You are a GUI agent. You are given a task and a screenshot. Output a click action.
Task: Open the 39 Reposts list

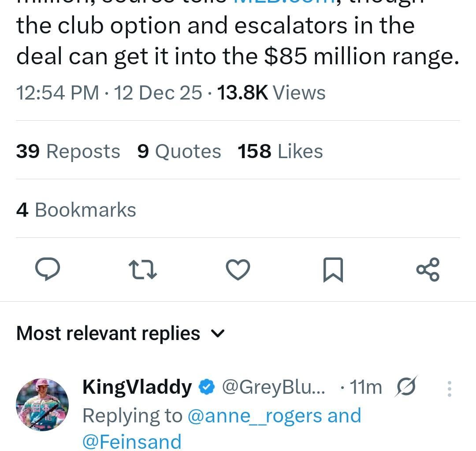68,151
